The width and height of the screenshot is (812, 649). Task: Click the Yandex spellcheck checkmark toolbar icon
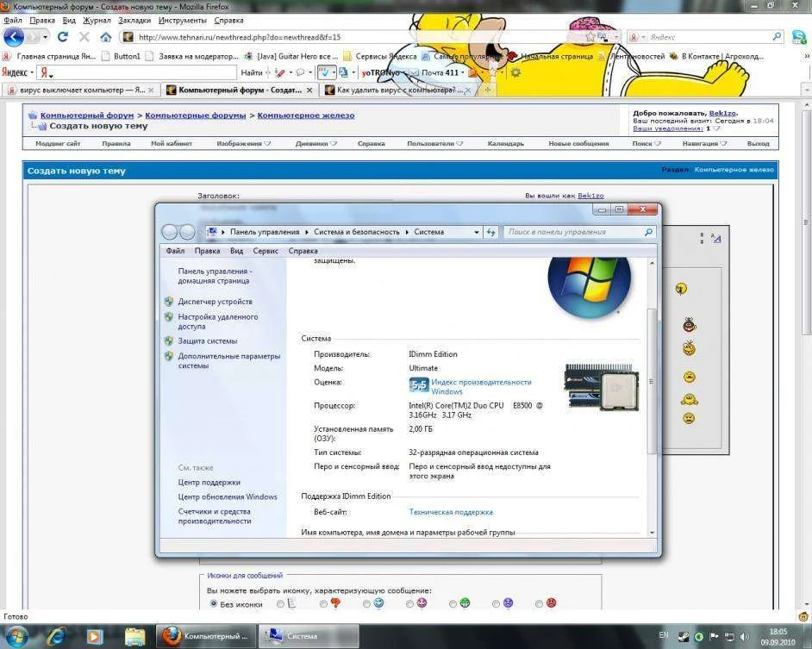324,72
